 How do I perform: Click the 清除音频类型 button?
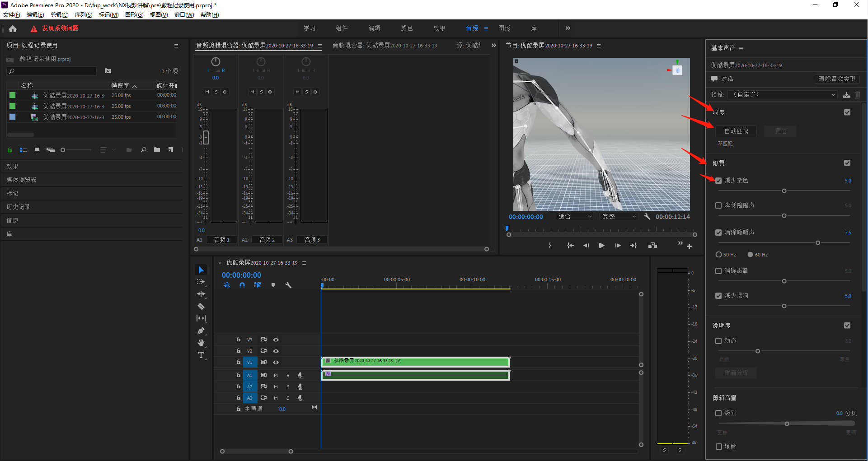tap(837, 79)
